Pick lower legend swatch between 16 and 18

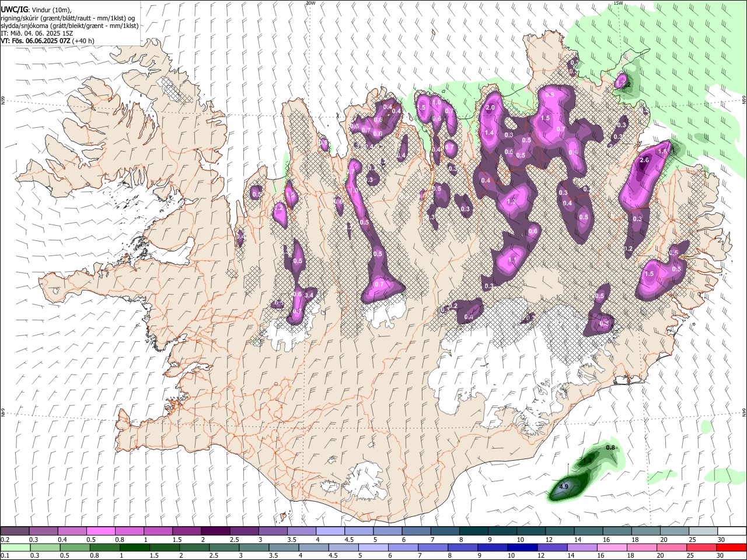(612, 547)
